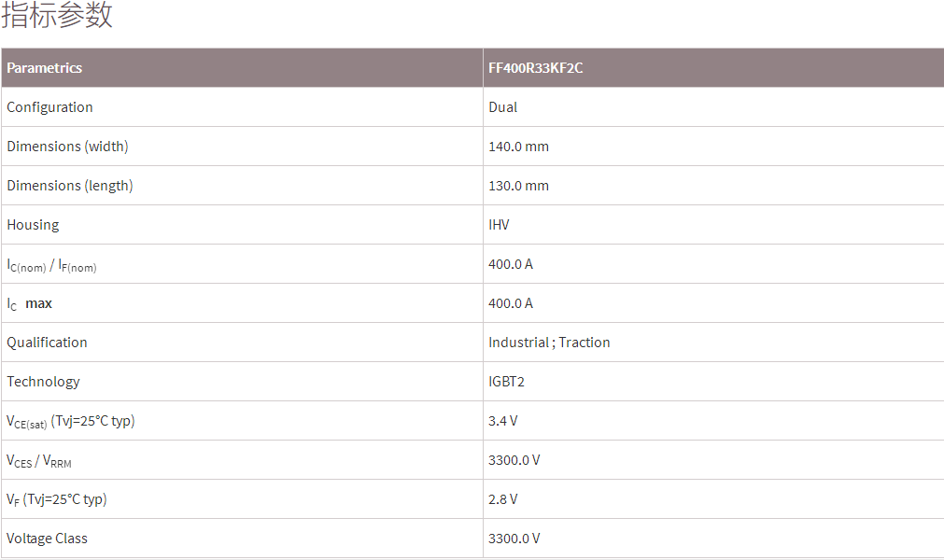Screen dimensions: 944x560
Task: Select the FF400R33KF2C column header
Action: tap(535, 68)
